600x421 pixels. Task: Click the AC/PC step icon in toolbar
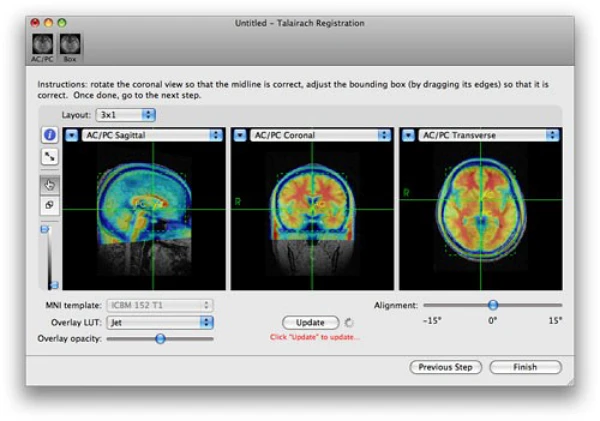[x=44, y=45]
